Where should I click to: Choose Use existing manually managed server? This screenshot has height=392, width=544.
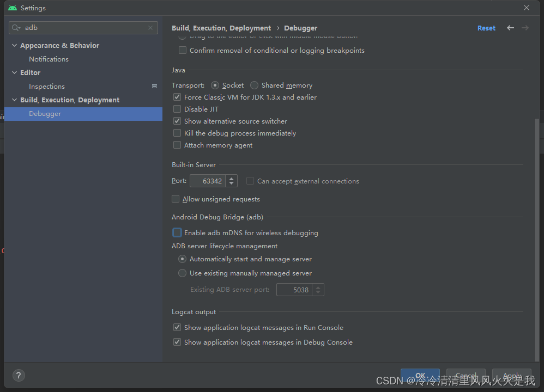click(182, 273)
